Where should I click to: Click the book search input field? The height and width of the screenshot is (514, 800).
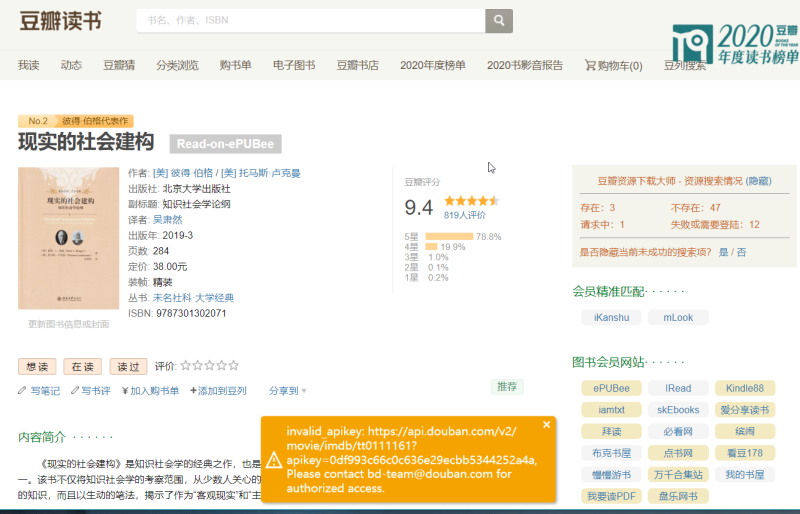tap(311, 20)
